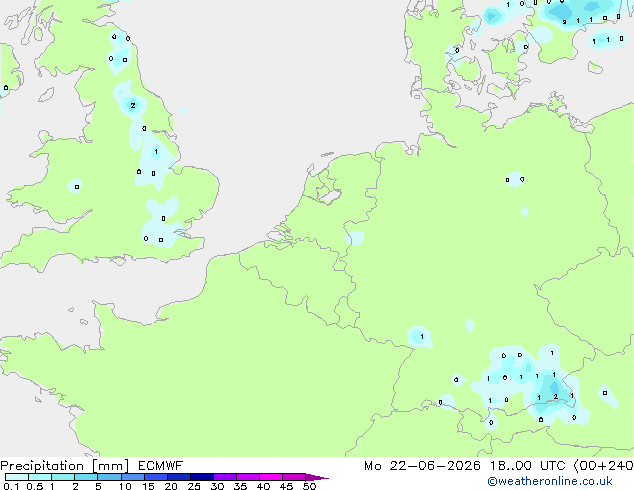Click the '0.1' legend scale label
The width and height of the screenshot is (634, 490).
point(11,486)
